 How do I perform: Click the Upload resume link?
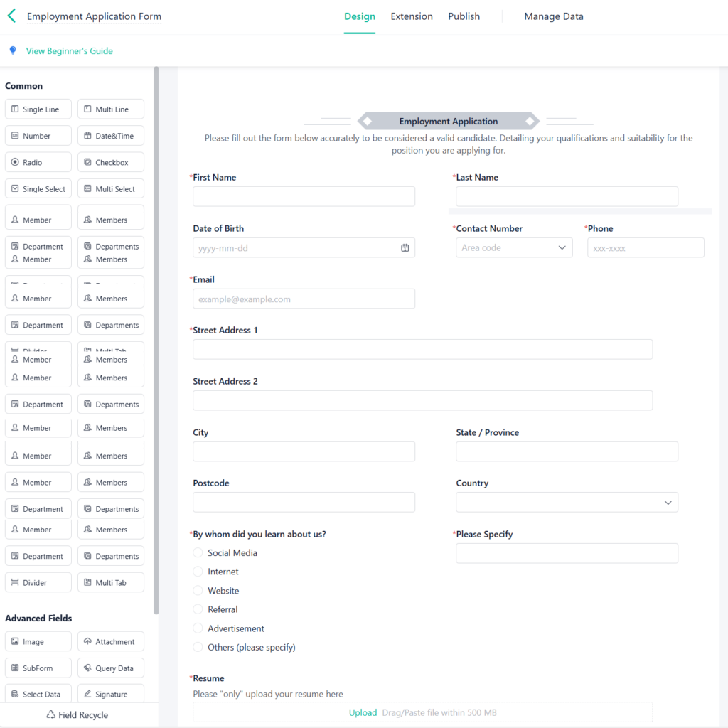[x=363, y=712]
